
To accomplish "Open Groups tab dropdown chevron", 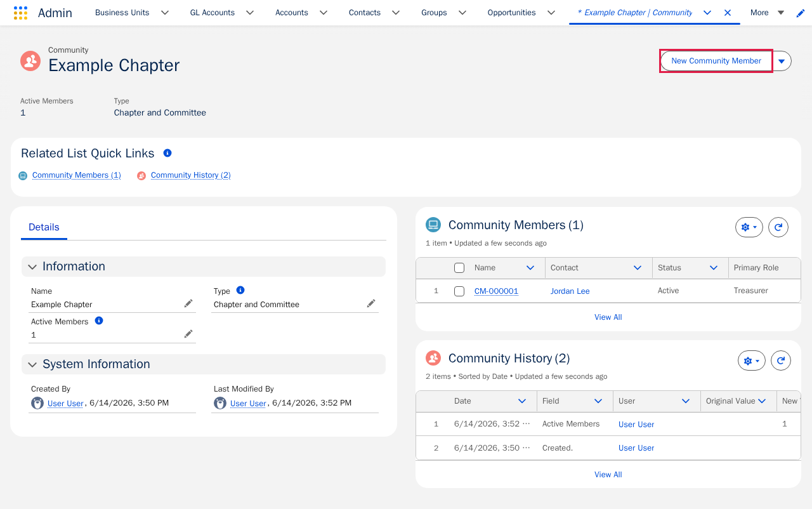I will pyautogui.click(x=462, y=13).
